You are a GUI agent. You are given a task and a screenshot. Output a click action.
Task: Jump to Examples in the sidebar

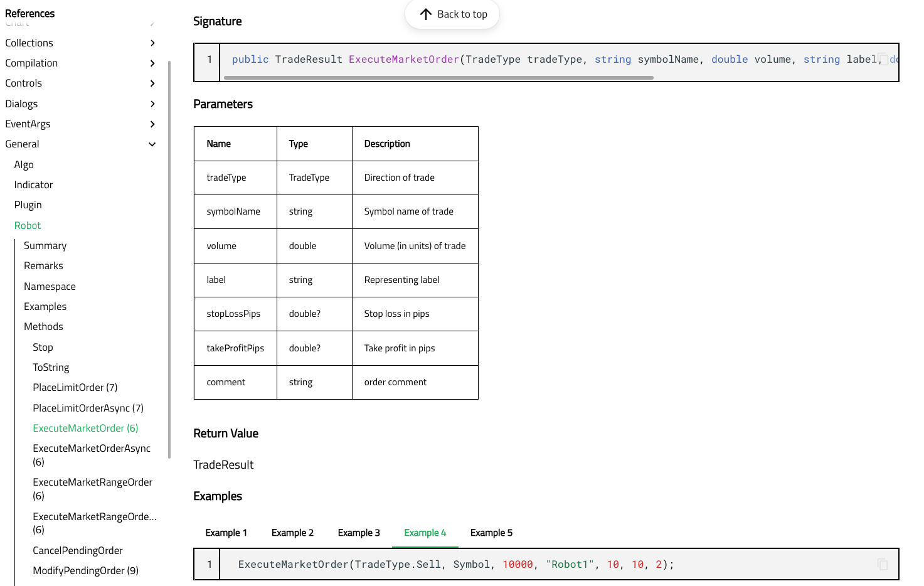pyautogui.click(x=45, y=306)
